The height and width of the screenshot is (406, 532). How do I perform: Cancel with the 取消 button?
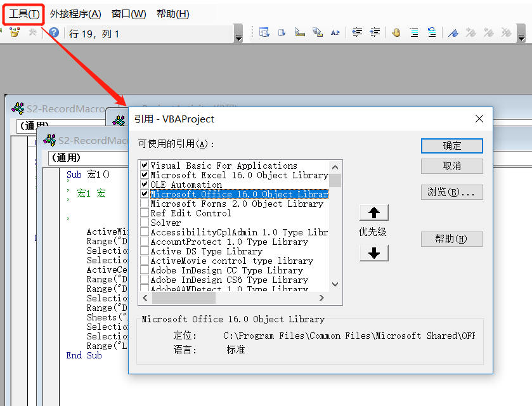[452, 166]
